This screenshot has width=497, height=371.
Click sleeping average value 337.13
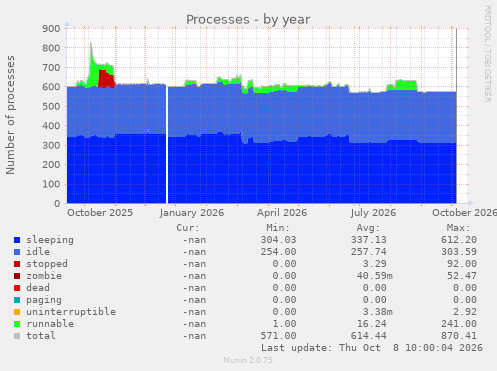pyautogui.click(x=368, y=240)
